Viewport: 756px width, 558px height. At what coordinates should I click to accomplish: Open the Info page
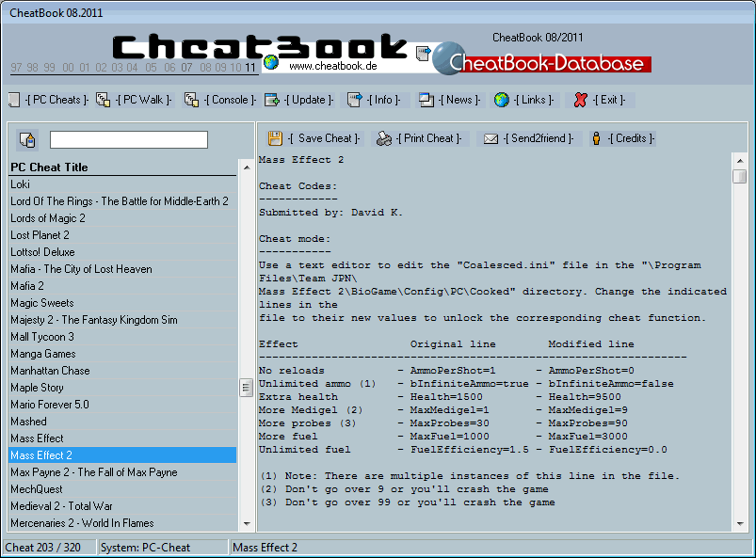tap(384, 100)
